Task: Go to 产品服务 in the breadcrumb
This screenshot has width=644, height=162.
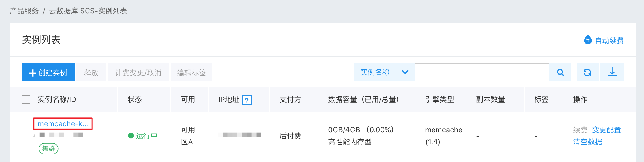Action: tap(24, 11)
